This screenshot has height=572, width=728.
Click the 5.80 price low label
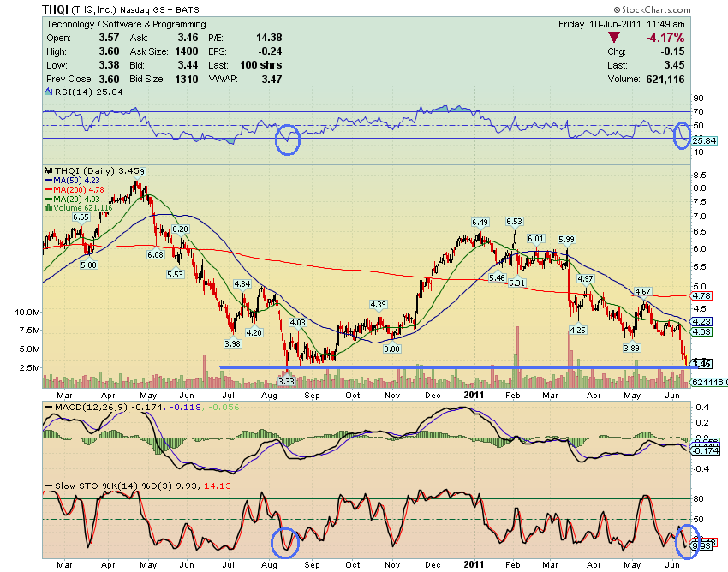[89, 265]
